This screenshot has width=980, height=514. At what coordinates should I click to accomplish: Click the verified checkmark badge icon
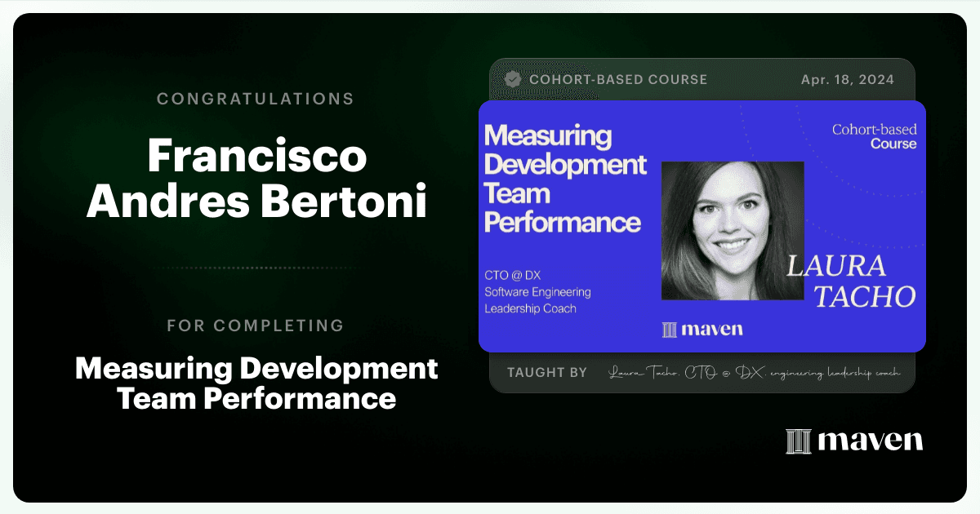(x=513, y=79)
